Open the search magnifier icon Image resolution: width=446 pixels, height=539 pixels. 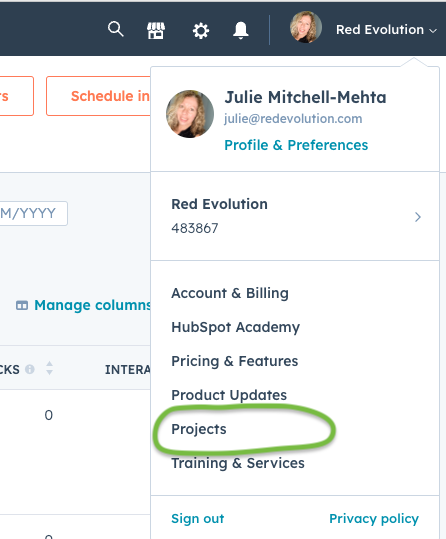tap(116, 29)
